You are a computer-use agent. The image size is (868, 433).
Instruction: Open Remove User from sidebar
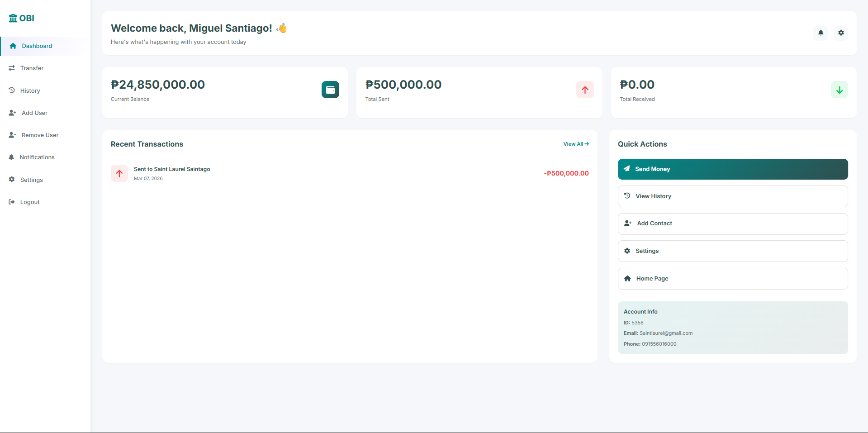pos(40,135)
